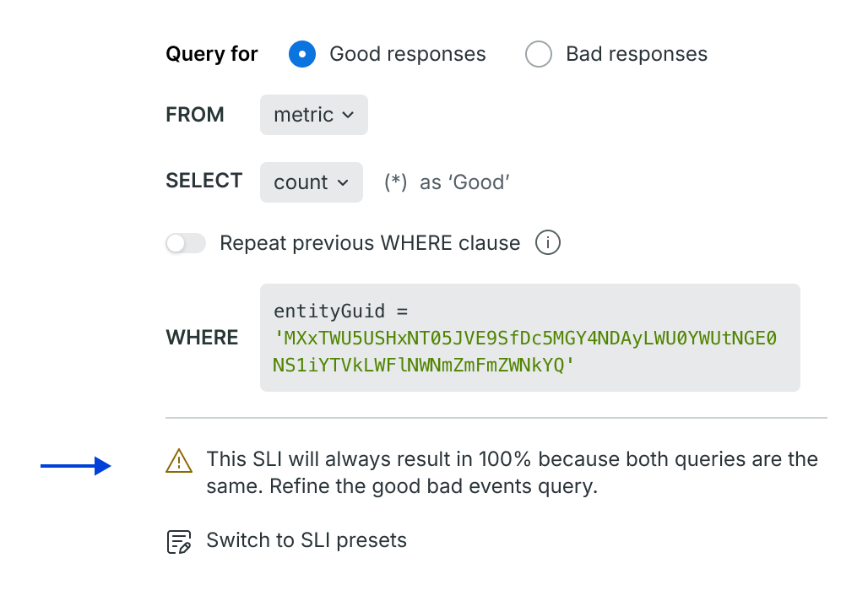Click the Switch to SLI presets link
Image resolution: width=868 pixels, height=596 pixels.
(307, 540)
